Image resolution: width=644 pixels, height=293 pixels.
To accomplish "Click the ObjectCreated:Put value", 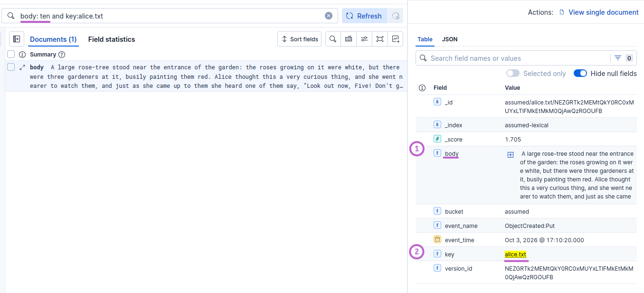I will click(529, 226).
